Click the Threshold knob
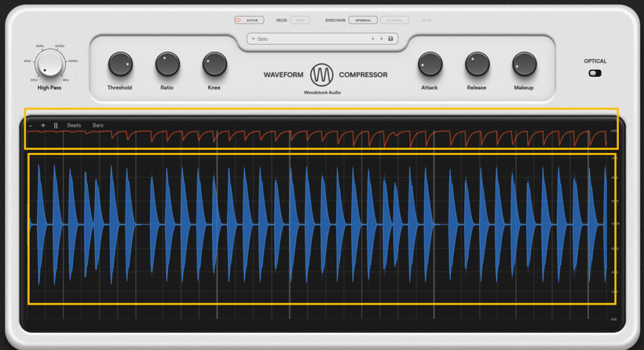 tap(120, 64)
